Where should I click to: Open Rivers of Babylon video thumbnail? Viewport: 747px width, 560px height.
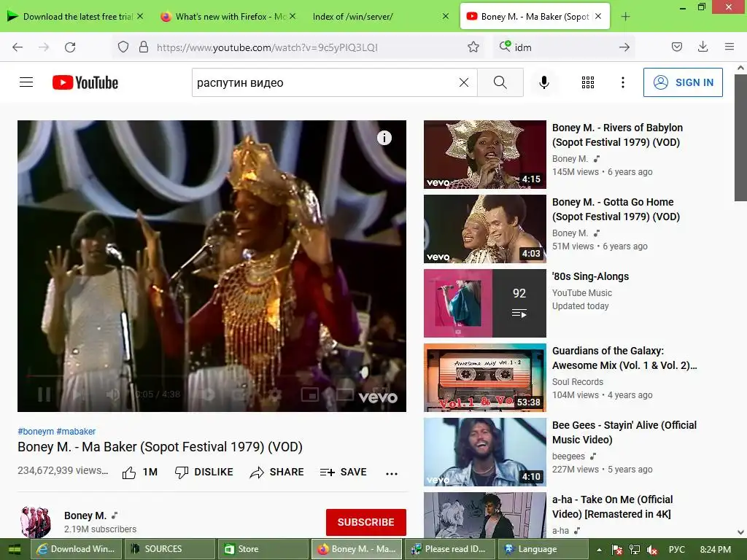pos(484,155)
